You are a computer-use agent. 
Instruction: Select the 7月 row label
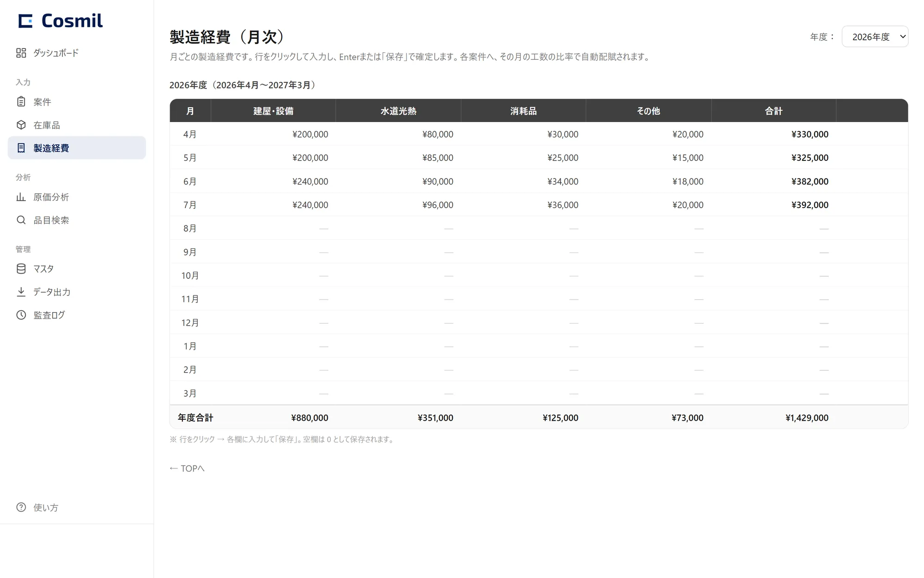tap(190, 205)
